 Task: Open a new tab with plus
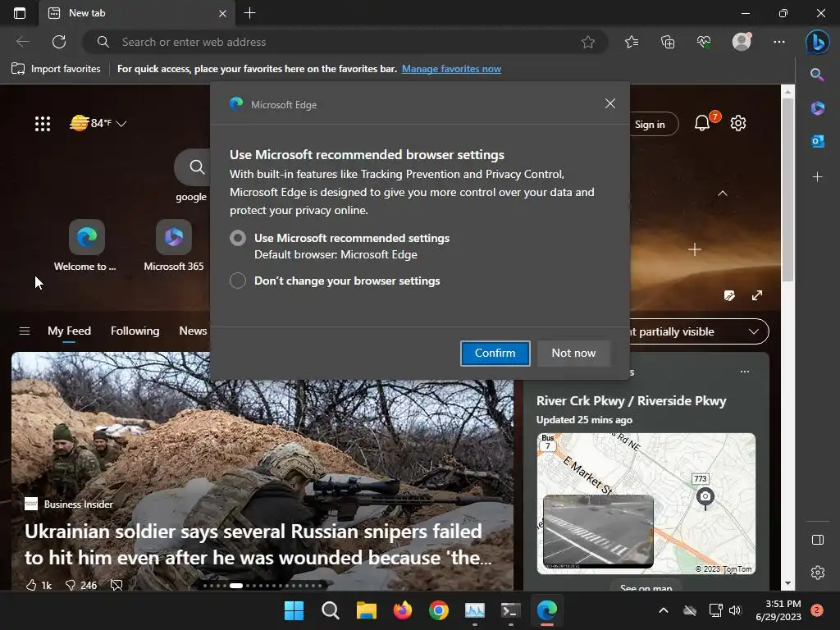click(249, 13)
